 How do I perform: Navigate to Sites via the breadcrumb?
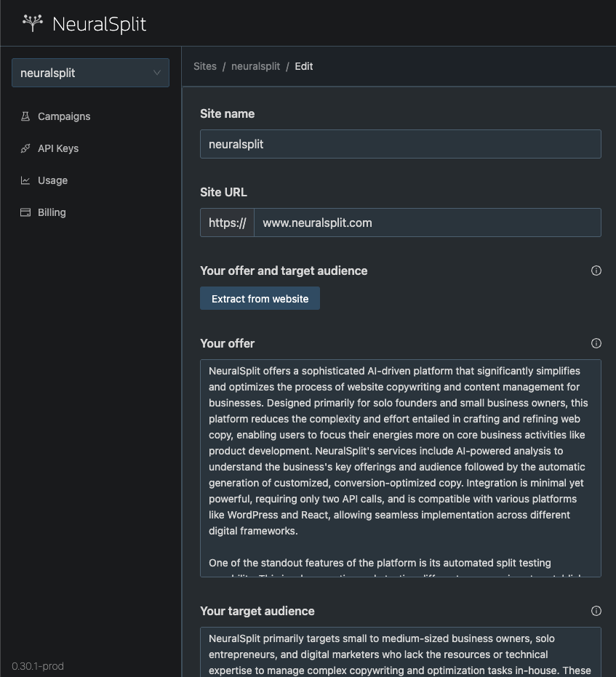tap(204, 66)
